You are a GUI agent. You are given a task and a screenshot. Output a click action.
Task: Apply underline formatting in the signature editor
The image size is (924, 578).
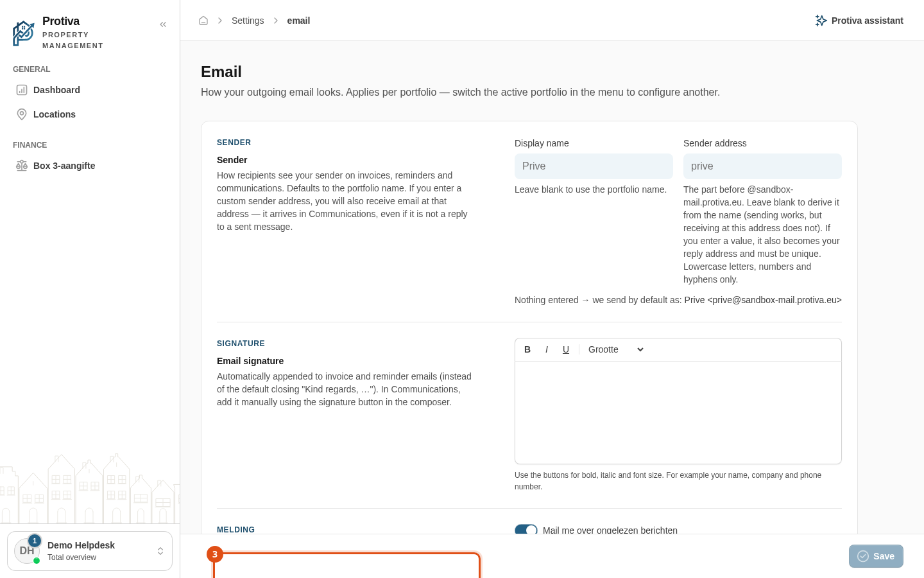(566, 349)
